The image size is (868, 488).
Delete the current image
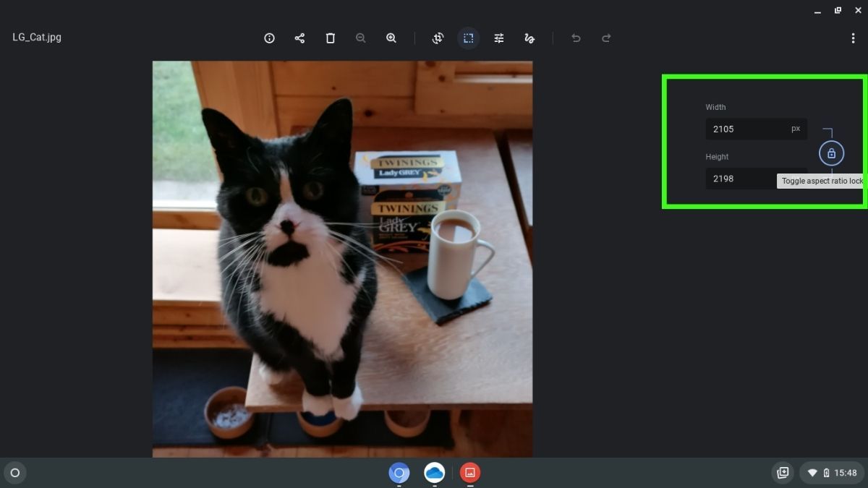click(x=330, y=38)
